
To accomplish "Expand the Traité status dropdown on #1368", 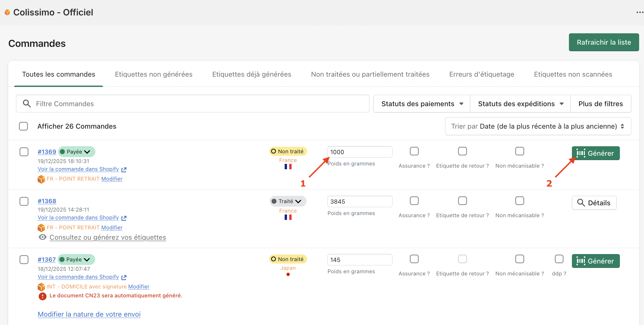I will [x=288, y=201].
